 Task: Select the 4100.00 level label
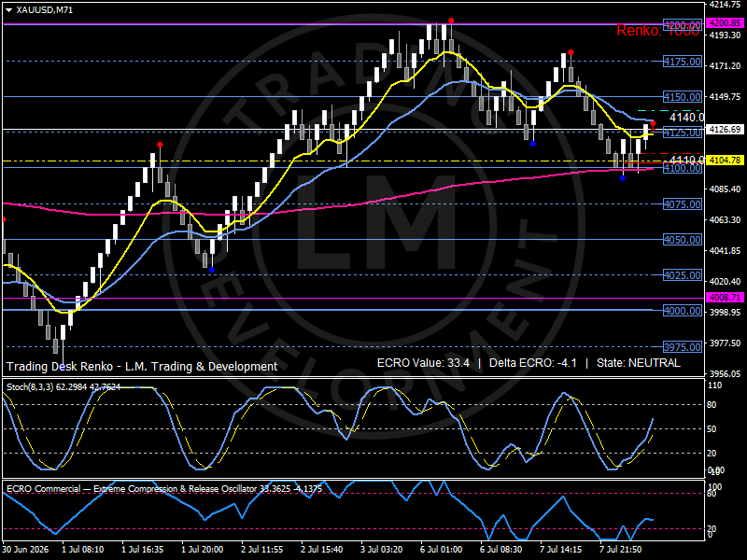[683, 168]
